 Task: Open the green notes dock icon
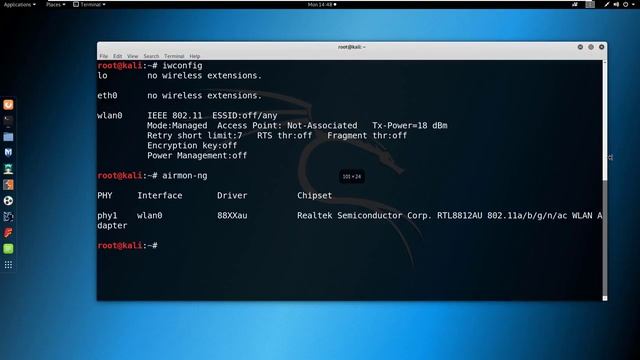tap(8, 249)
